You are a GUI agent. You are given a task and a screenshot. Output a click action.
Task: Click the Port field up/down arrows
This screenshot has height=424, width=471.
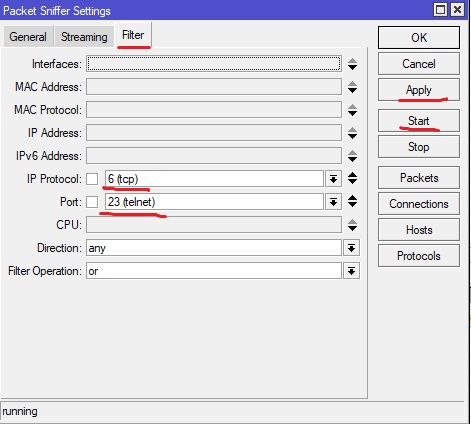[x=352, y=201]
